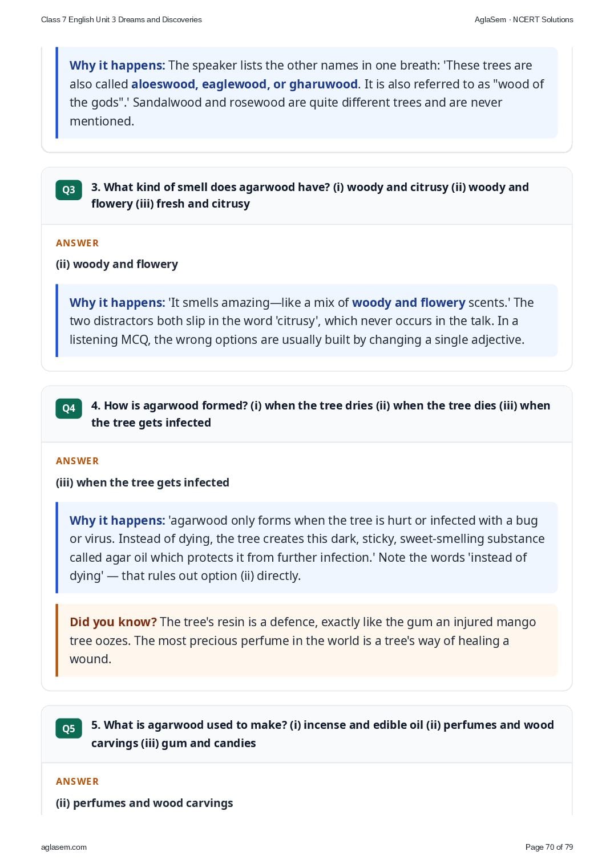Click question 5 heading about agarwood uses
The image size is (614, 868).
pos(322,734)
